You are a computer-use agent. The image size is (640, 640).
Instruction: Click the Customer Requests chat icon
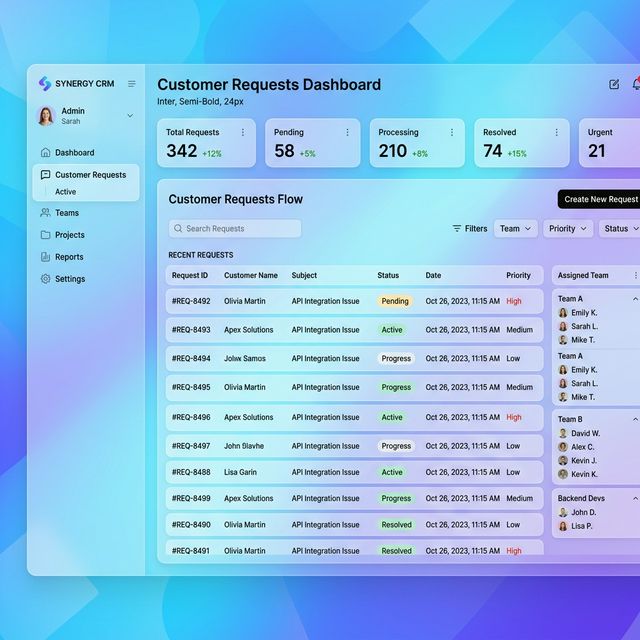45,175
